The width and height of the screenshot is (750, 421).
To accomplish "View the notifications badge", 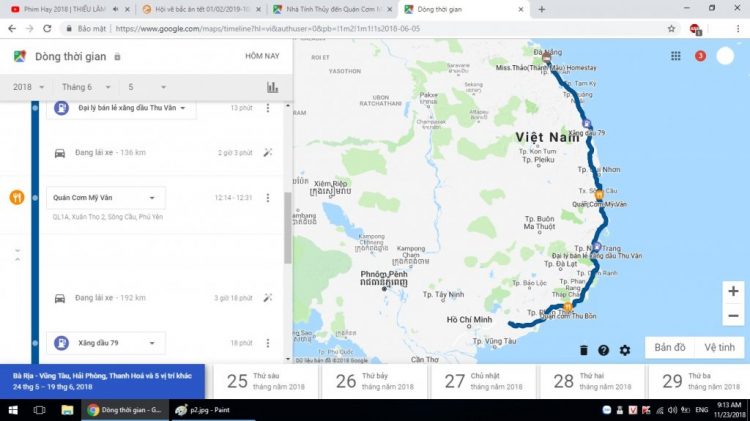I will (700, 56).
